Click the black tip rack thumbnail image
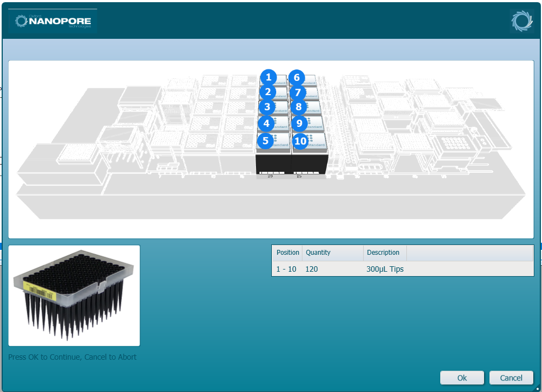Screen dimensions: 542x392 pyautogui.click(x=74, y=296)
